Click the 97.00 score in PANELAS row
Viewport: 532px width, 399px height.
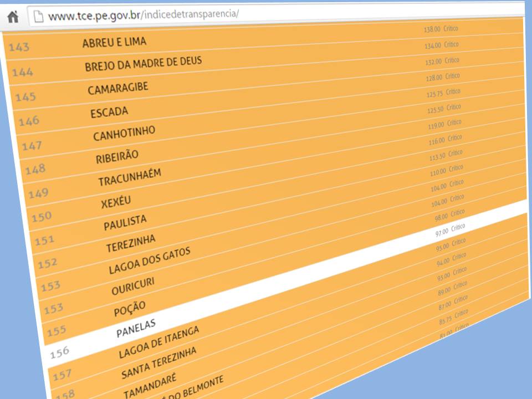coord(442,232)
